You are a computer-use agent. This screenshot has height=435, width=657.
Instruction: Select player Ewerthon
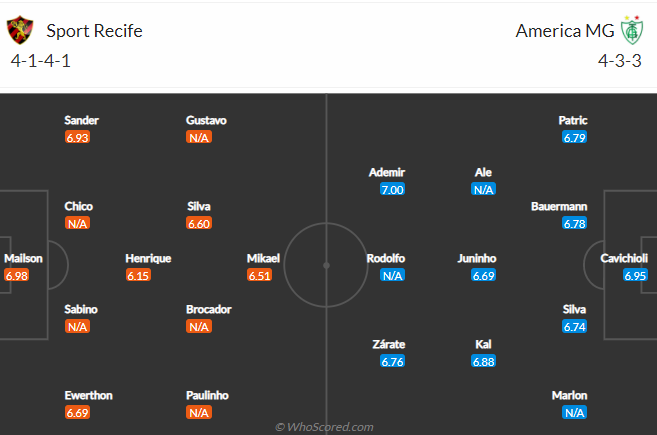[88, 395]
